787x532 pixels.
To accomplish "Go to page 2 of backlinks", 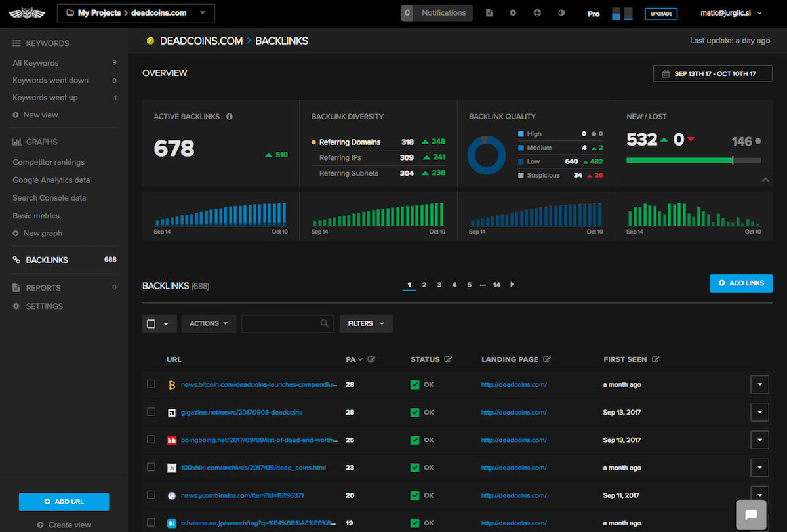I will (x=424, y=285).
